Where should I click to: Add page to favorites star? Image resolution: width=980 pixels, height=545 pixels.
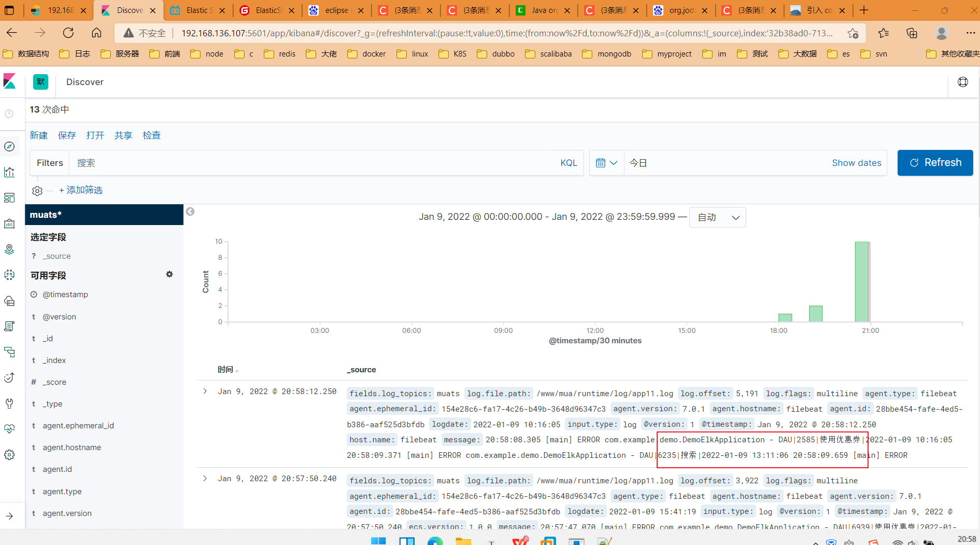pos(853,33)
